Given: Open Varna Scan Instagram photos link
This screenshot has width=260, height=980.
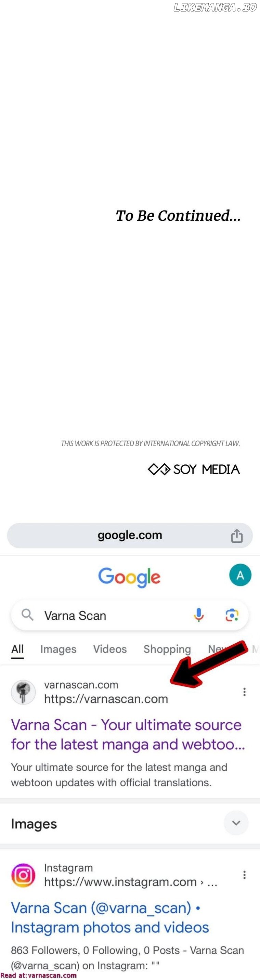Looking at the screenshot, I should point(110,917).
